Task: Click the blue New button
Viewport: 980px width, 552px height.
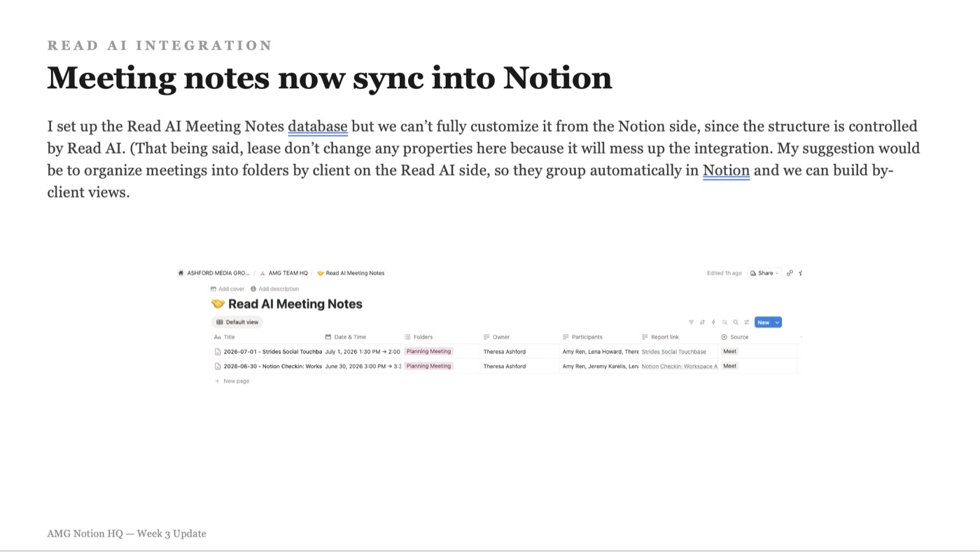Action: click(764, 322)
